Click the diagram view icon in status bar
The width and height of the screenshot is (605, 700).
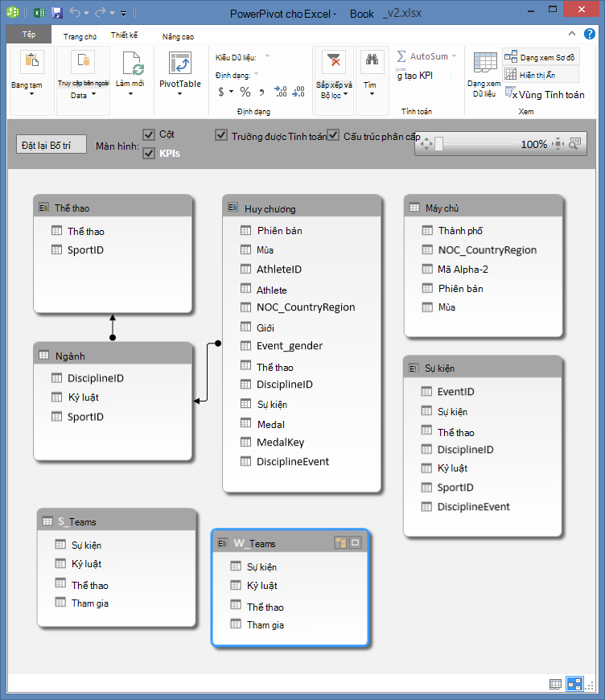pos(574,684)
